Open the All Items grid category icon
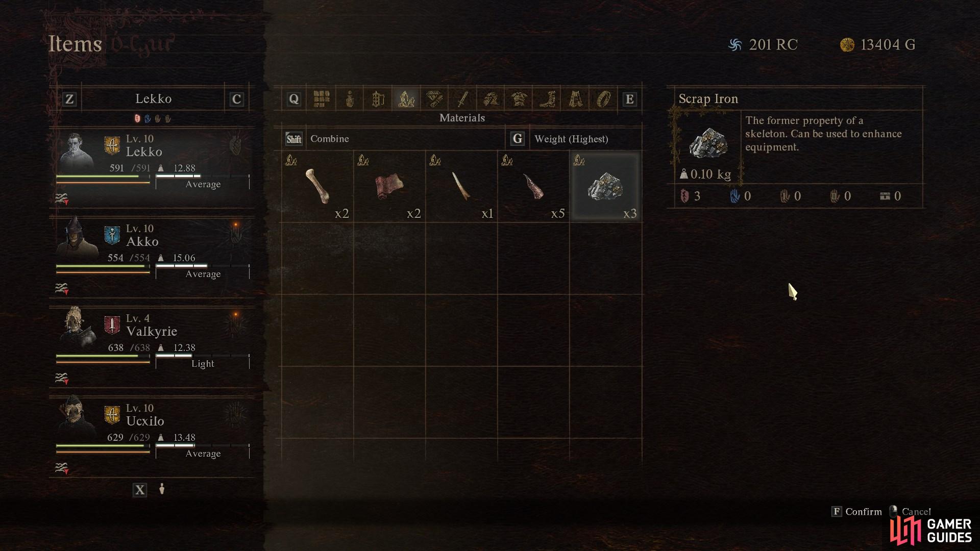The height and width of the screenshot is (551, 980). click(321, 99)
